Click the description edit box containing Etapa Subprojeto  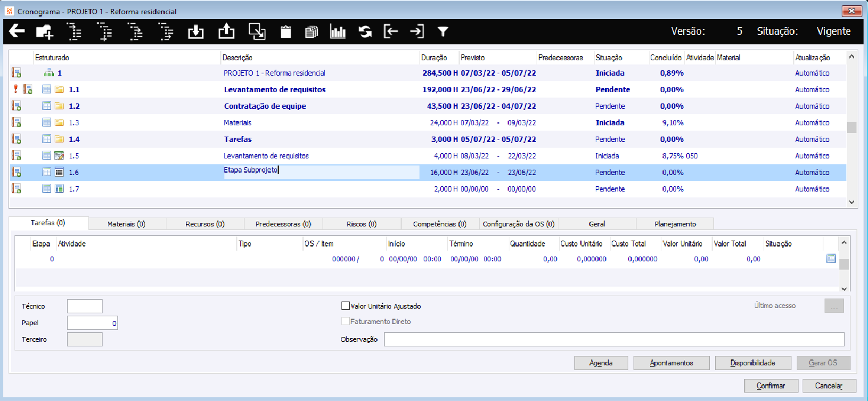[x=321, y=172]
